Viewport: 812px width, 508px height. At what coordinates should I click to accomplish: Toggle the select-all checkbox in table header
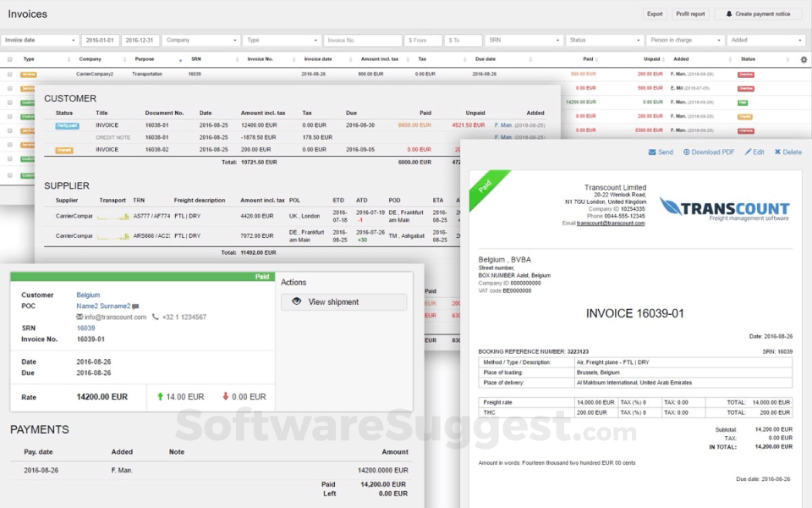click(x=10, y=59)
